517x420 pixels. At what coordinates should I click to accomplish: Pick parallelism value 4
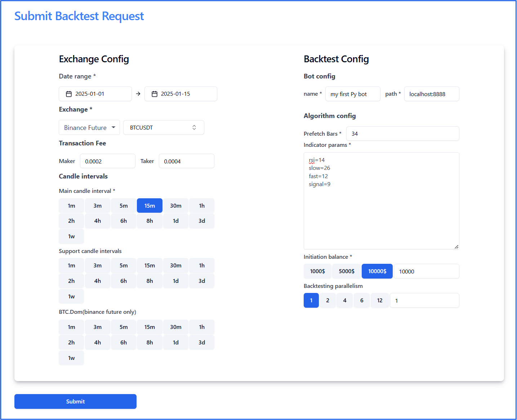coord(345,301)
